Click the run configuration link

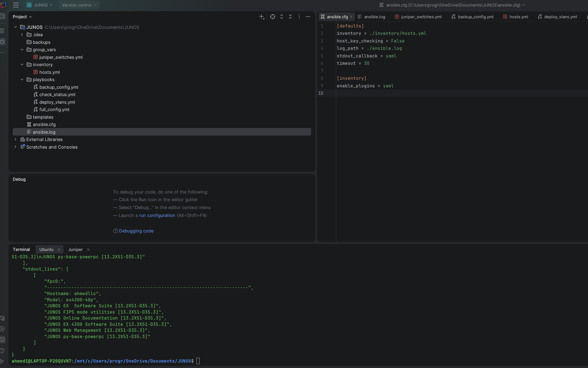click(x=157, y=215)
